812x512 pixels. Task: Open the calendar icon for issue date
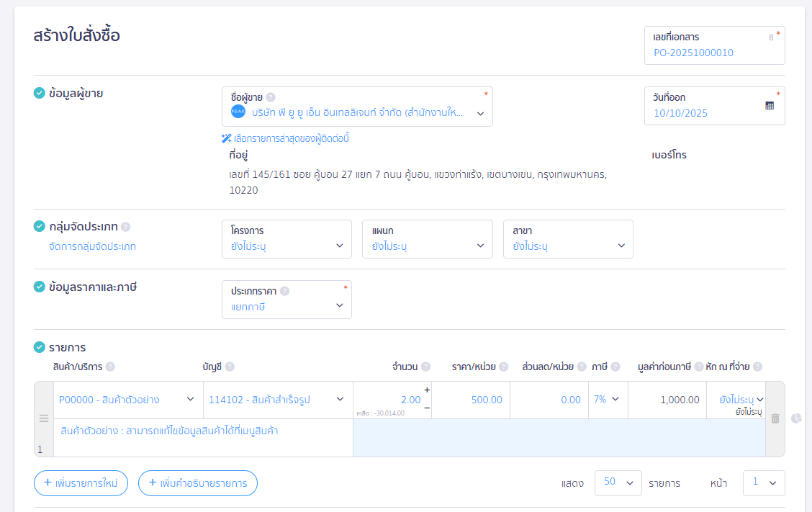(770, 105)
